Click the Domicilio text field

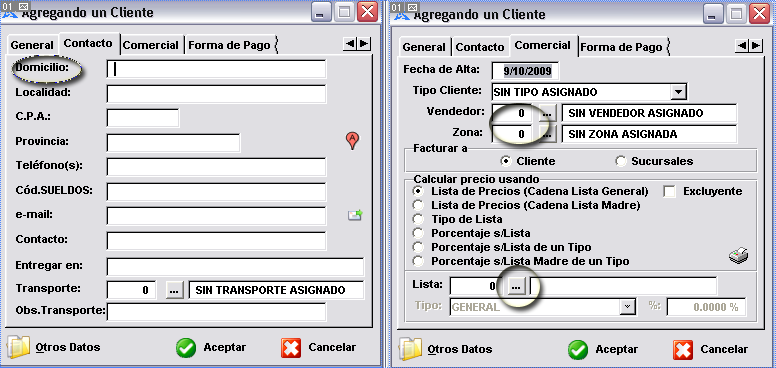(216, 69)
